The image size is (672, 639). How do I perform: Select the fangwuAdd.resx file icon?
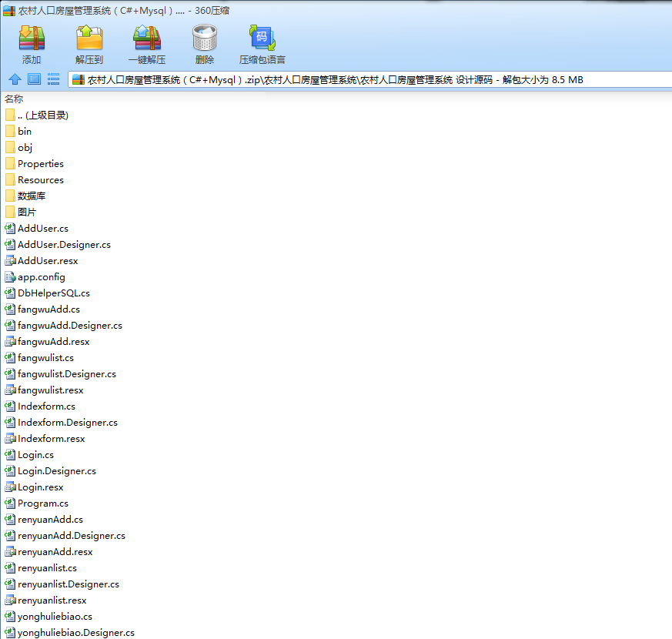10,342
